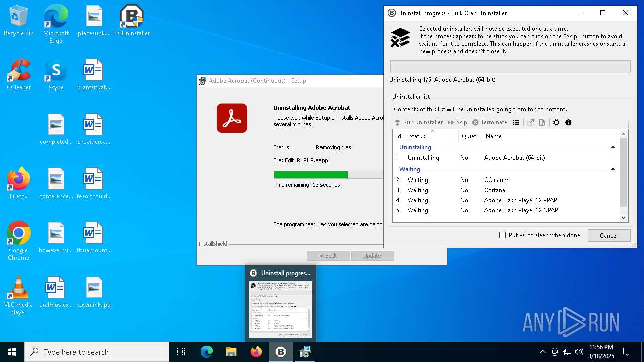Click the Terminate toolbar button

(490, 122)
